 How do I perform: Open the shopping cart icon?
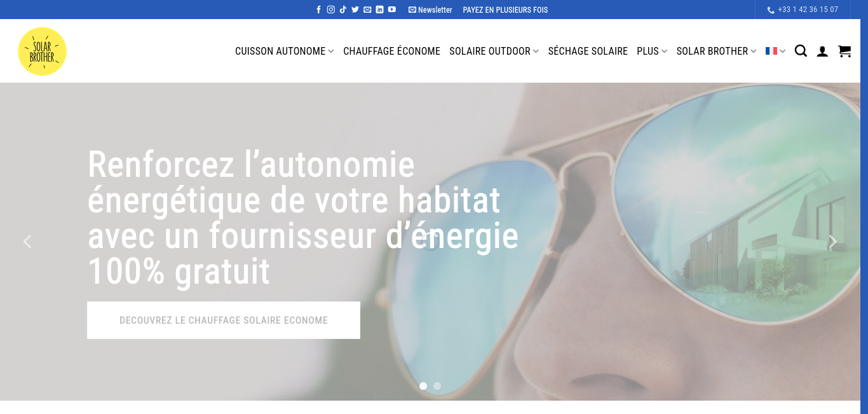pyautogui.click(x=844, y=51)
